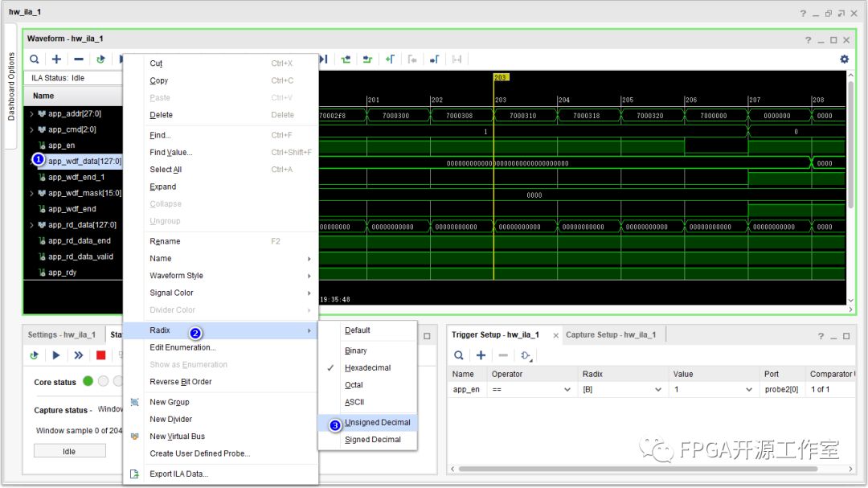Click New Virtual Bus menu entry
The width and height of the screenshot is (868, 488).
point(177,437)
